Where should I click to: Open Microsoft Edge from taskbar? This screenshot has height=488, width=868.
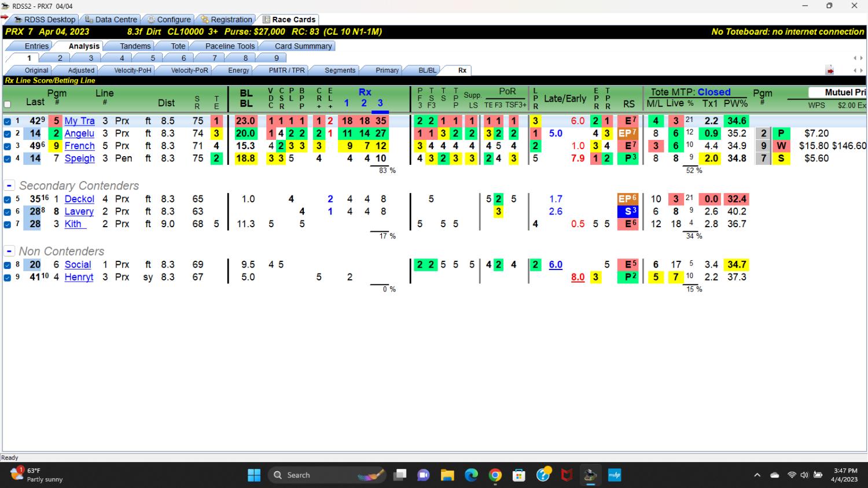tap(471, 475)
